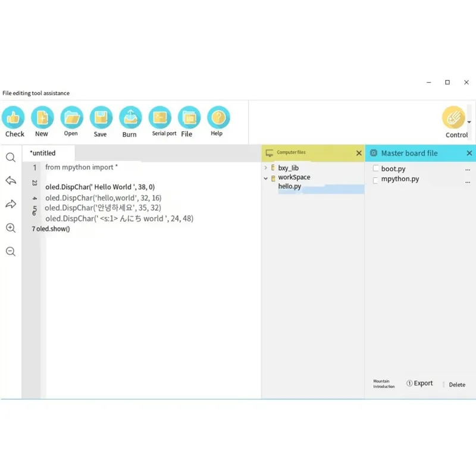Click the mpython.py file name
Image resolution: width=476 pixels, height=476 pixels.
pyautogui.click(x=400, y=179)
